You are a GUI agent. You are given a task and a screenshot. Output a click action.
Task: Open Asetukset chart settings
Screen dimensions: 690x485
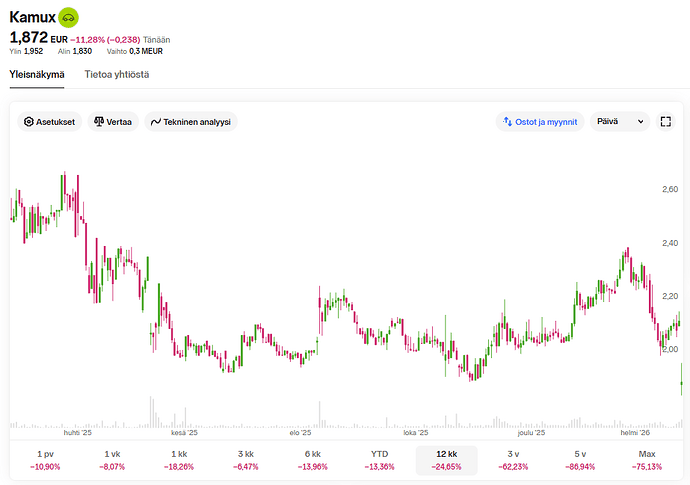point(49,122)
